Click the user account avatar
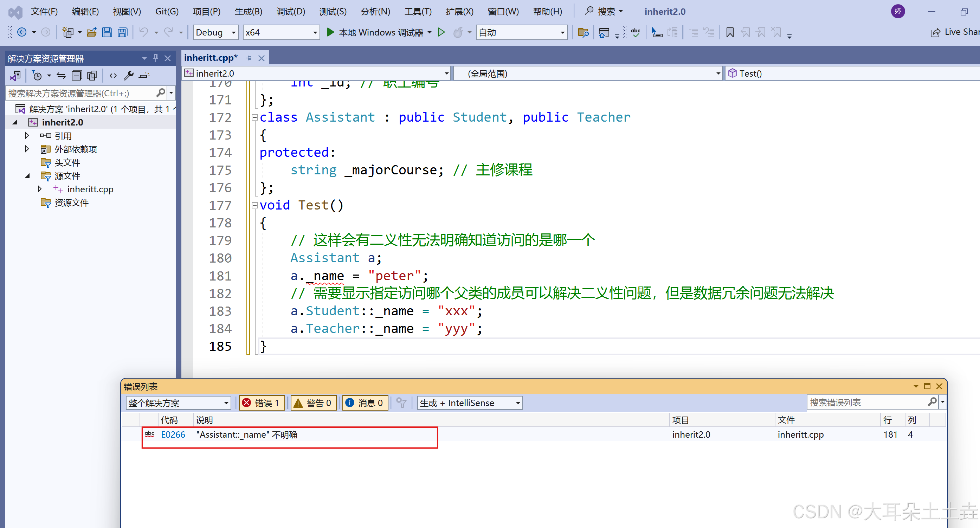The image size is (980, 528). [898, 11]
